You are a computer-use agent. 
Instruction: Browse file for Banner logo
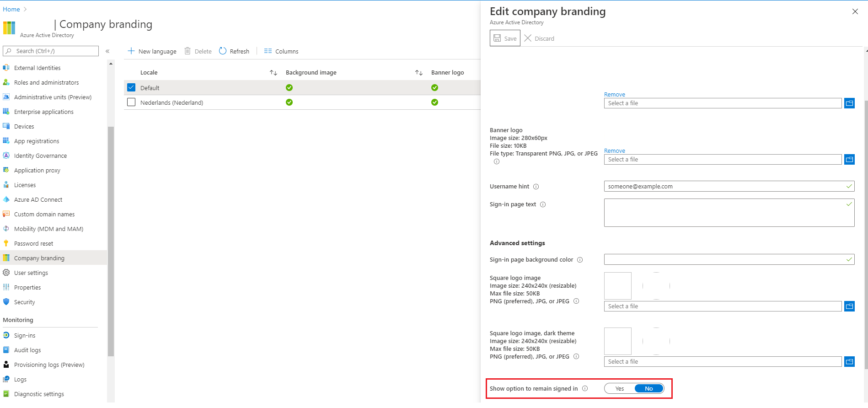click(x=849, y=159)
